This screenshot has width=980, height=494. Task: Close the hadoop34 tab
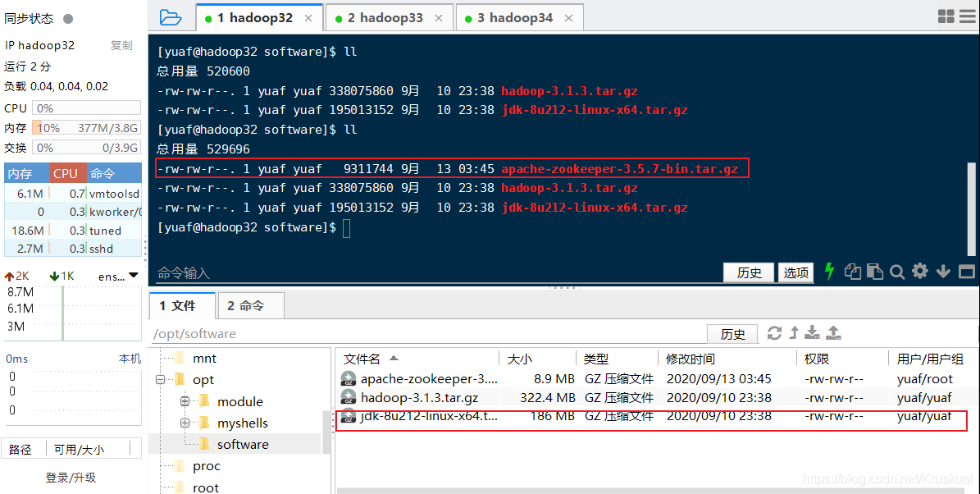(569, 18)
